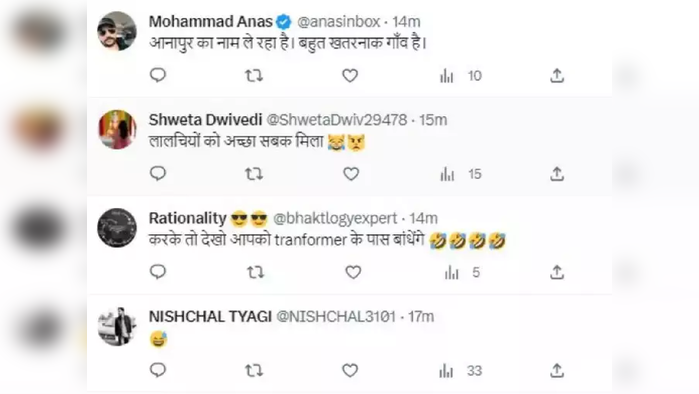
Task: Like Shweta Dwivedi's tweet
Action: click(x=351, y=174)
